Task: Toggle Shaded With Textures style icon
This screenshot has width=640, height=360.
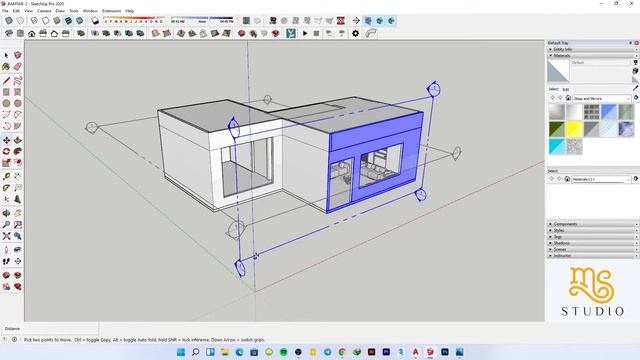Action: (x=68, y=21)
